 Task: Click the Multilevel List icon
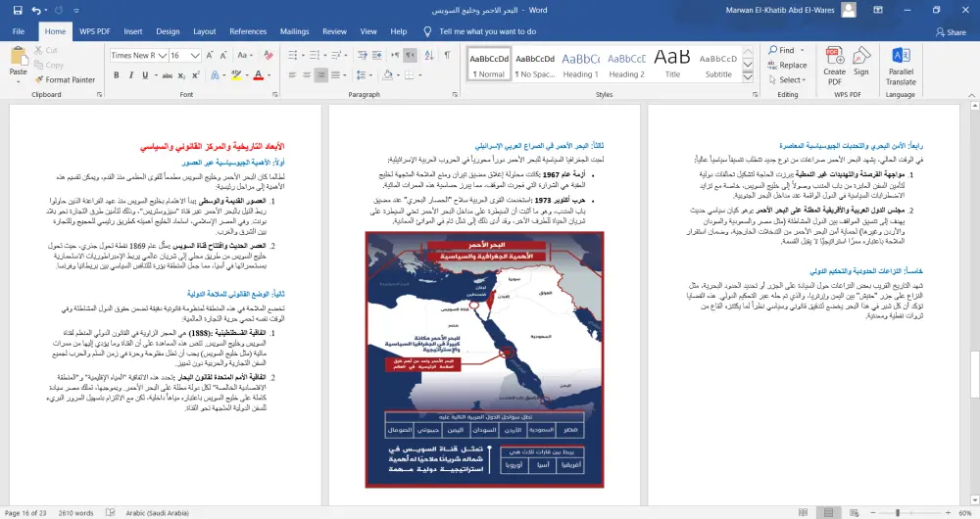(335, 56)
